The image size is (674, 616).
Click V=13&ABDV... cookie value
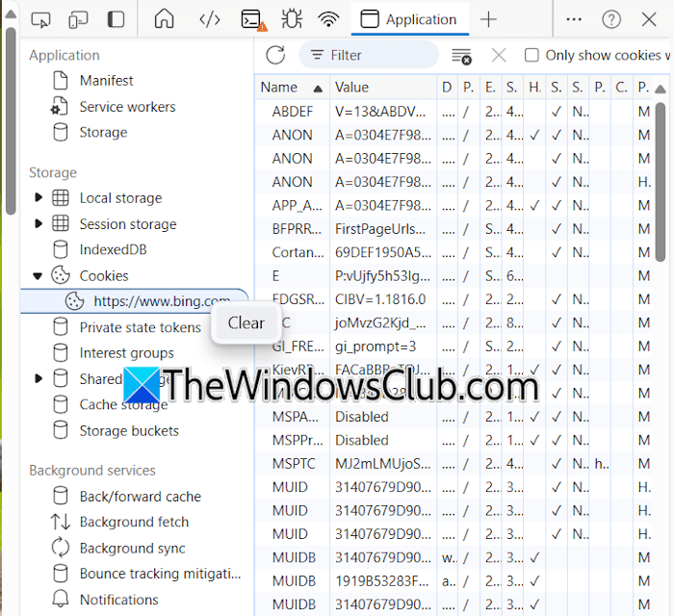(x=380, y=112)
